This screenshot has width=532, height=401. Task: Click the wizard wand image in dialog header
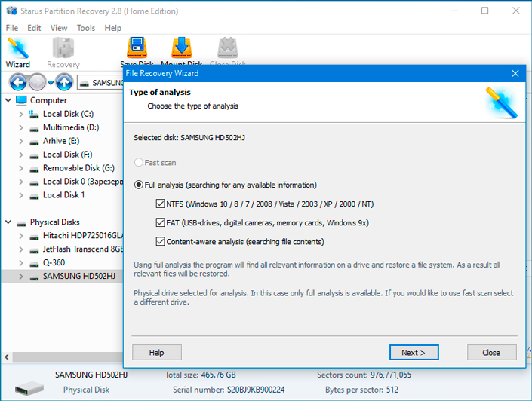tap(502, 103)
